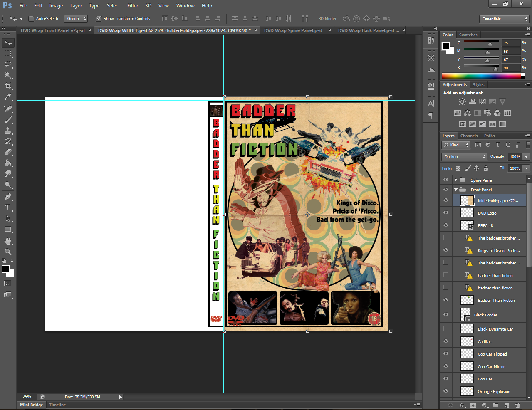Select the Move tool

click(8, 42)
